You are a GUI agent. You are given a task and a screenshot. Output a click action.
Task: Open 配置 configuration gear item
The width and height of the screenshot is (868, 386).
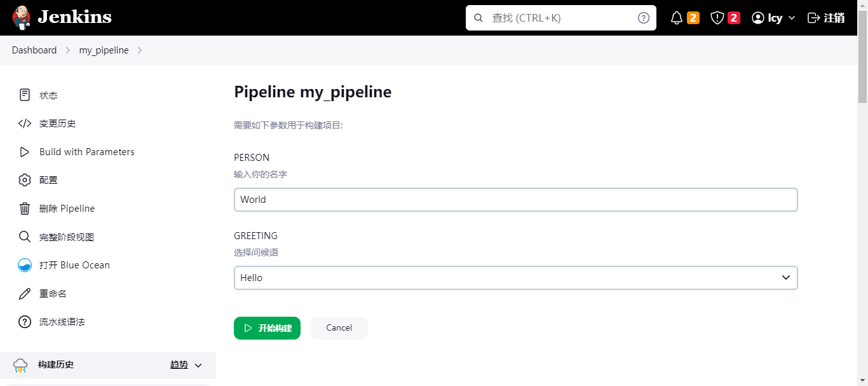[x=48, y=180]
